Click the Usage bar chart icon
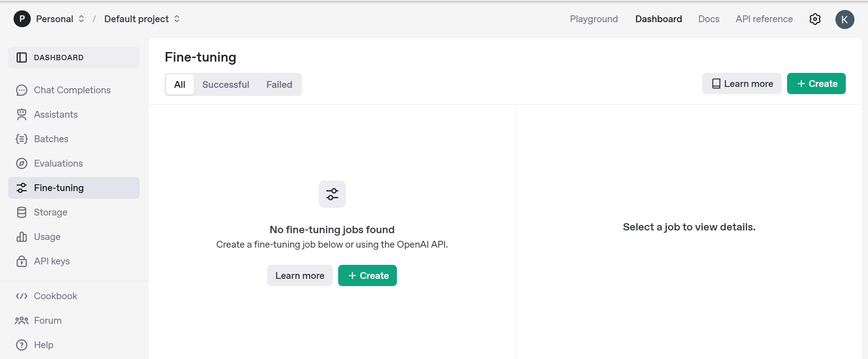The width and height of the screenshot is (868, 359). [21, 237]
